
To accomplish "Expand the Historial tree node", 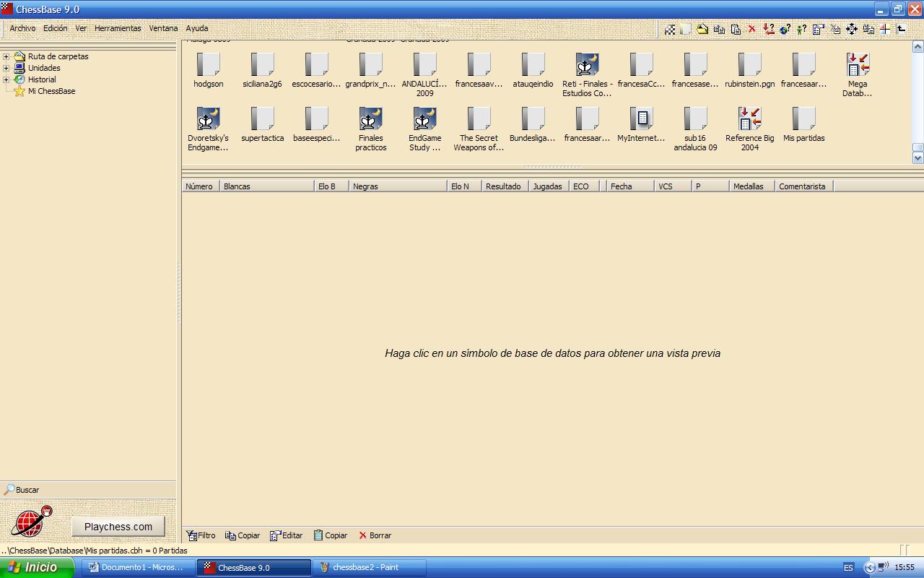I will [x=6, y=79].
